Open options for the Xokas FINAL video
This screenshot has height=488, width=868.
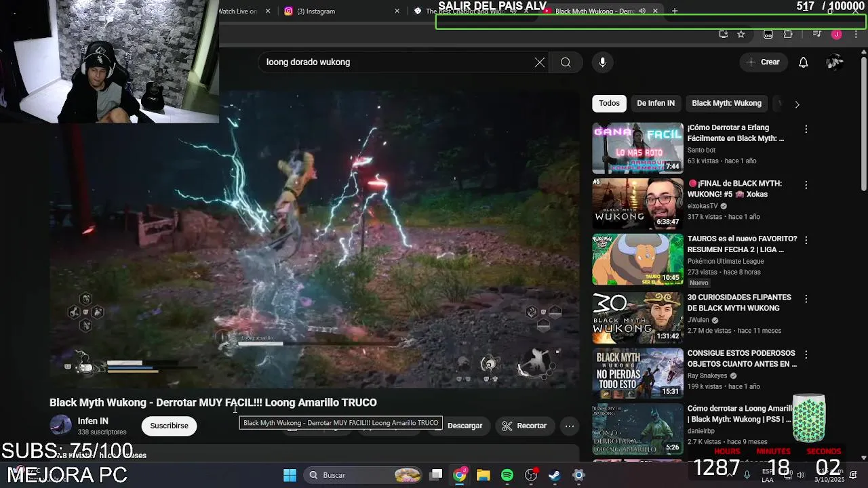(806, 185)
